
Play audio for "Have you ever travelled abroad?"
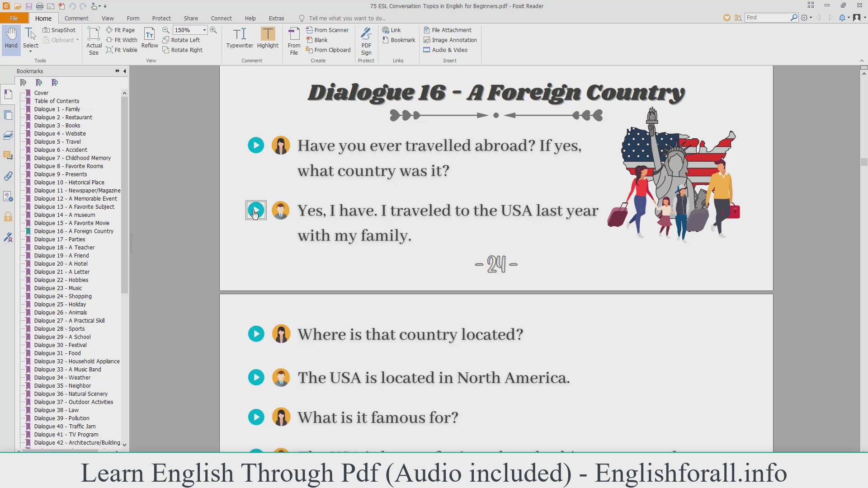point(256,145)
